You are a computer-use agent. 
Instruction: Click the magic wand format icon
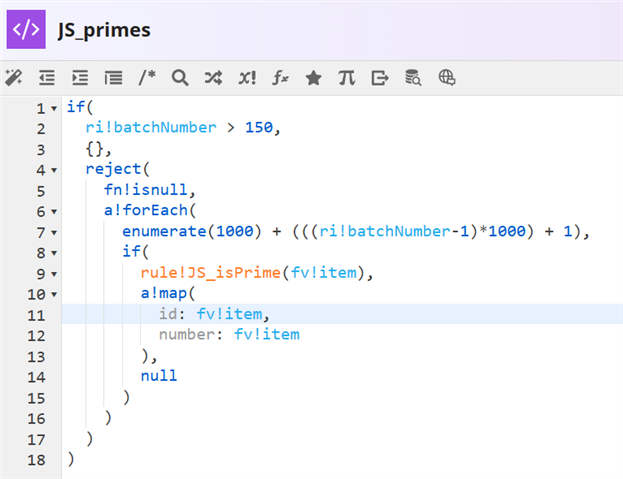(14, 77)
